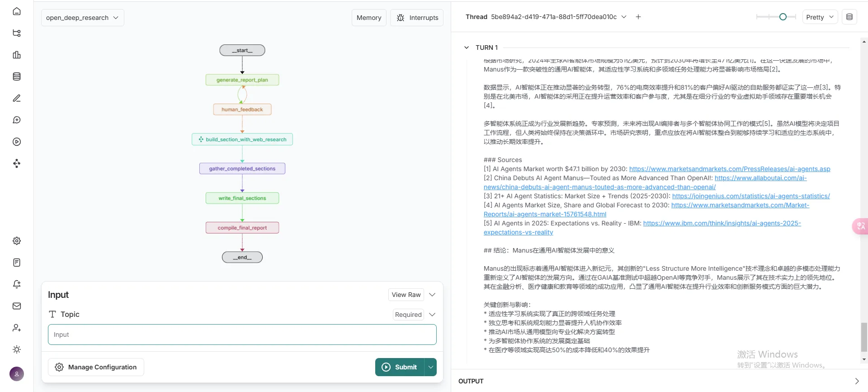Image resolution: width=868 pixels, height=392 pixels.
Task: Click the graph branching icon in sidebar
Action: pyautogui.click(x=17, y=33)
